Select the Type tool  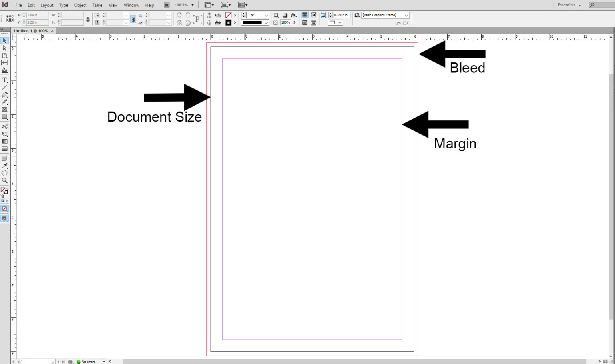[5, 80]
